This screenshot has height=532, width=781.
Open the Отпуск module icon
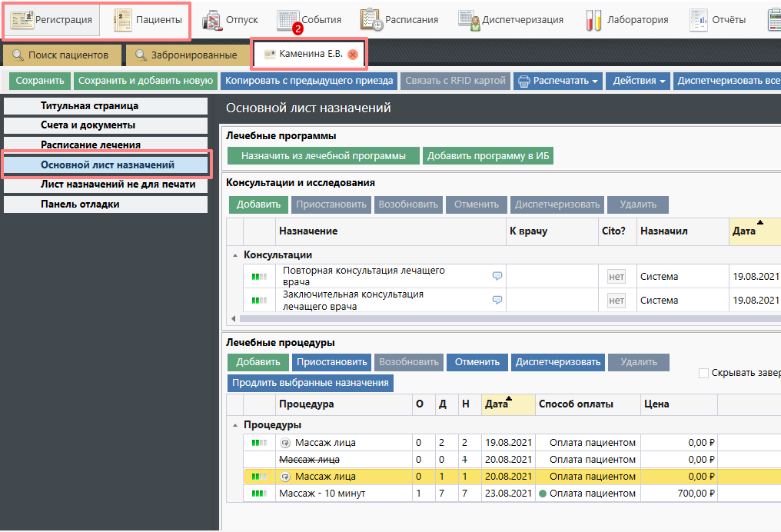[x=213, y=20]
